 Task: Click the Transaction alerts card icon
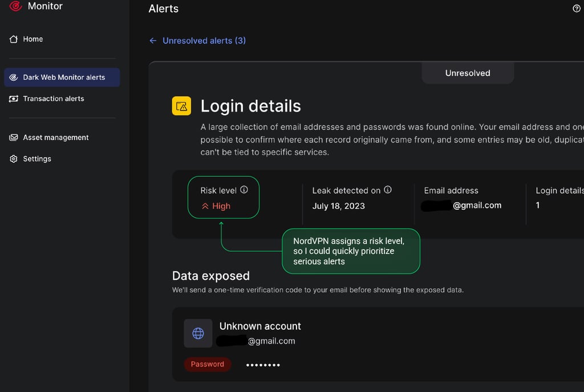point(14,99)
